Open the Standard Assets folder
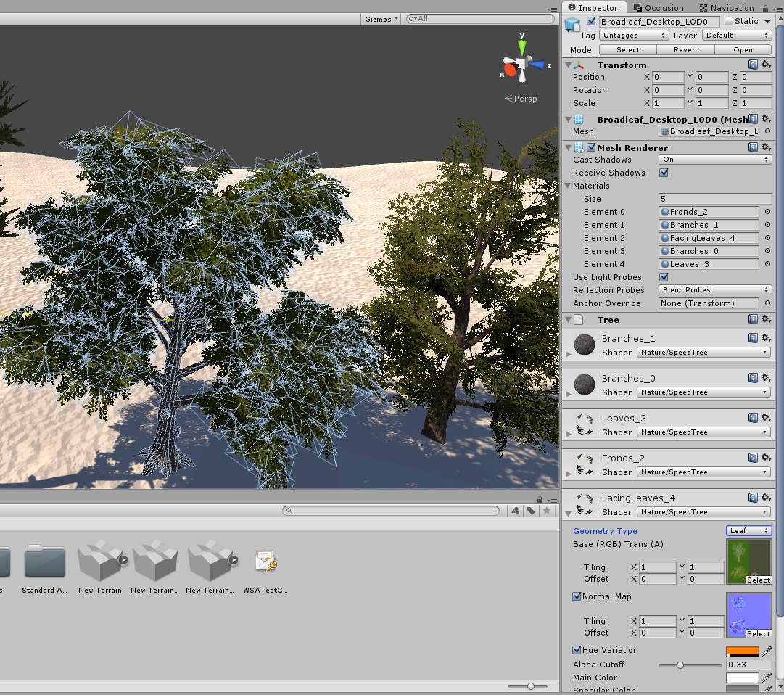The image size is (784, 695). pyautogui.click(x=45, y=561)
